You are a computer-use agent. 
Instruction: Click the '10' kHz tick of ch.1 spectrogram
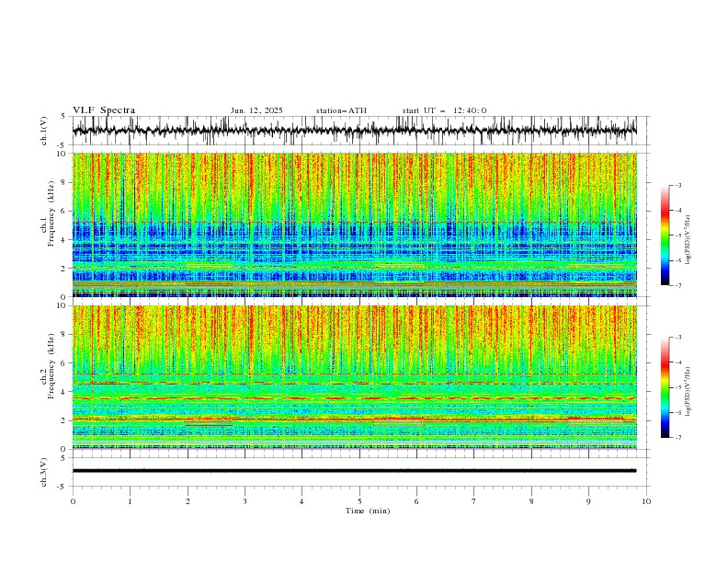[63, 154]
